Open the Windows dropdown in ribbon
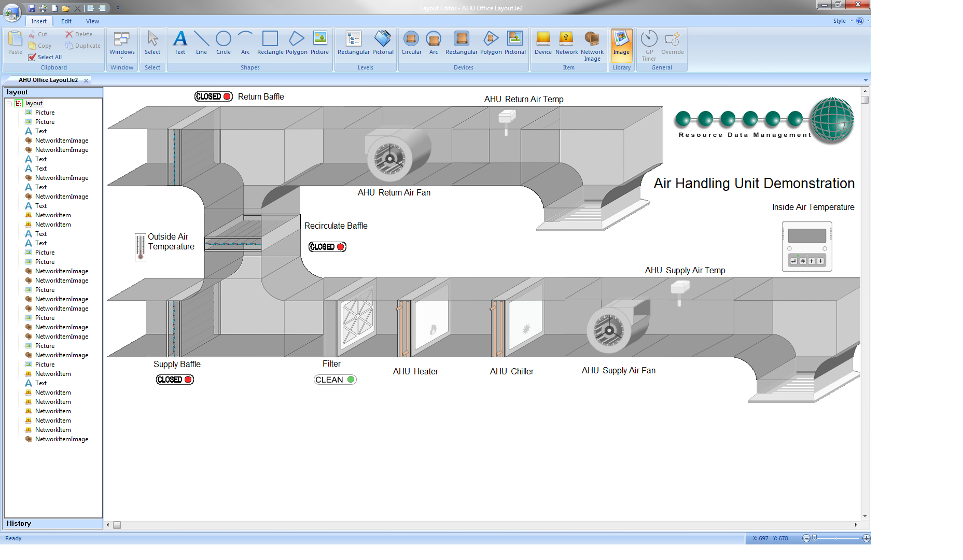Screen dimensions: 963x560 pyautogui.click(x=122, y=44)
